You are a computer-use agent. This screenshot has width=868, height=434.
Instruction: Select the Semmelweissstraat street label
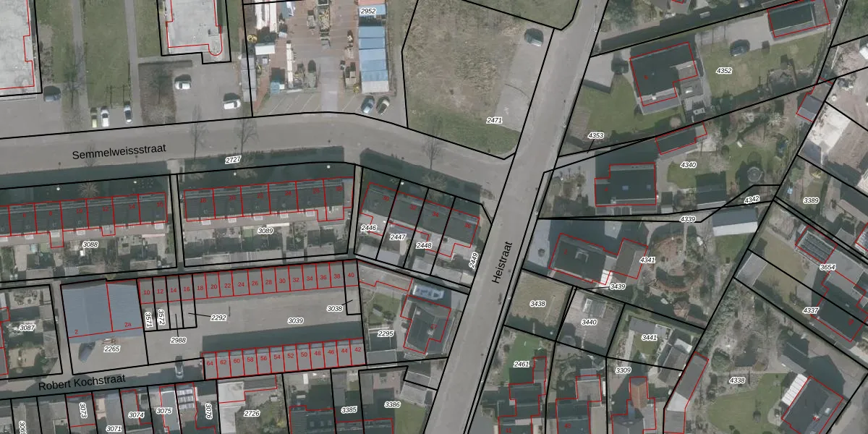click(x=119, y=152)
